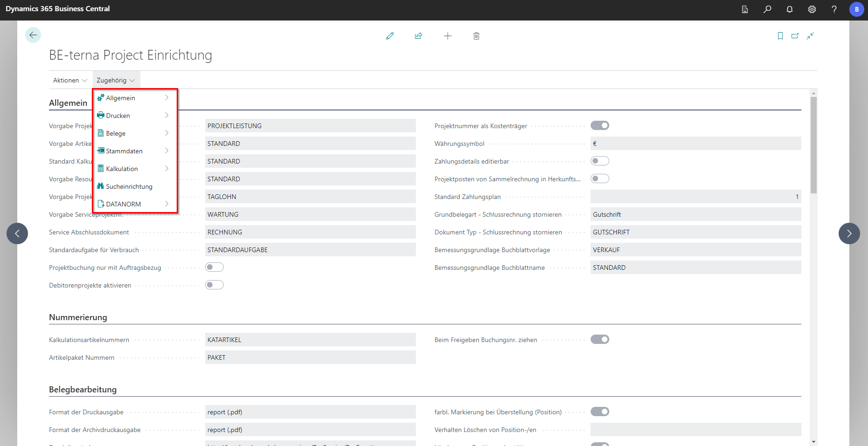This screenshot has height=446, width=868.
Task: Click the VERKAUF Buchblattvorlage field
Action: click(x=696, y=250)
